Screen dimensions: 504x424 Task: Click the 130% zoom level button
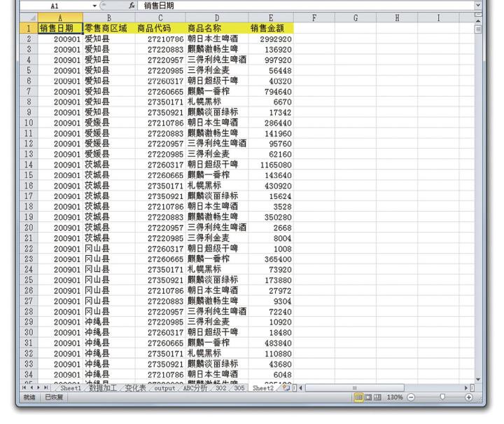click(395, 397)
